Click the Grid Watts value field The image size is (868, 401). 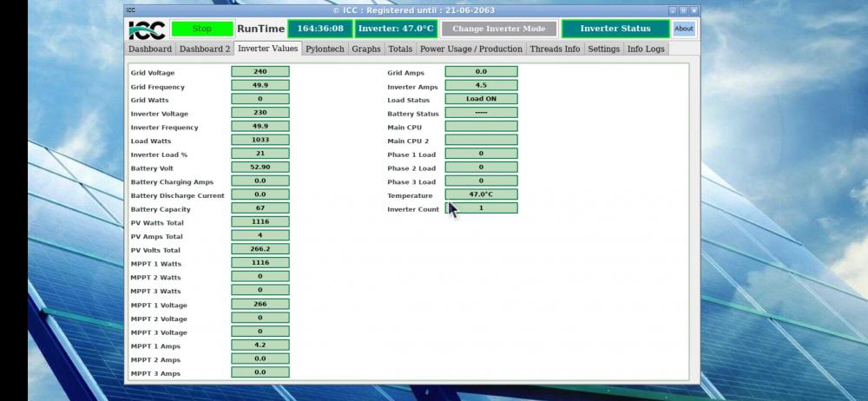260,99
